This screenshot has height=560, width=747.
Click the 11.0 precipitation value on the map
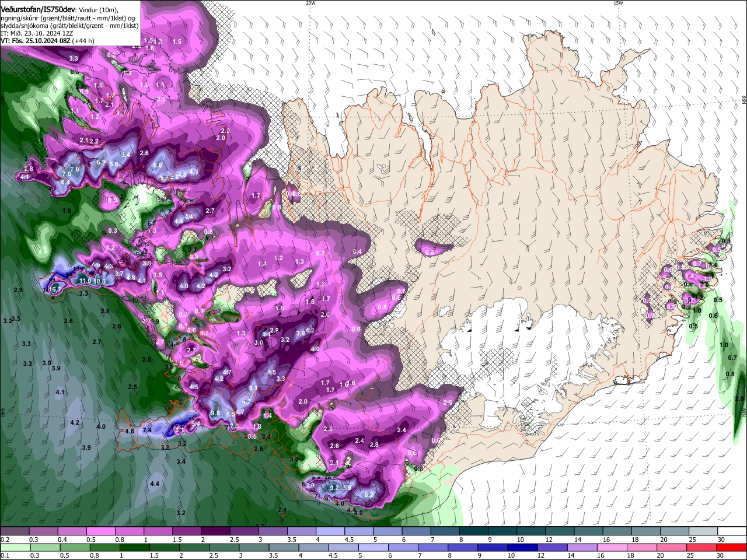85,281
